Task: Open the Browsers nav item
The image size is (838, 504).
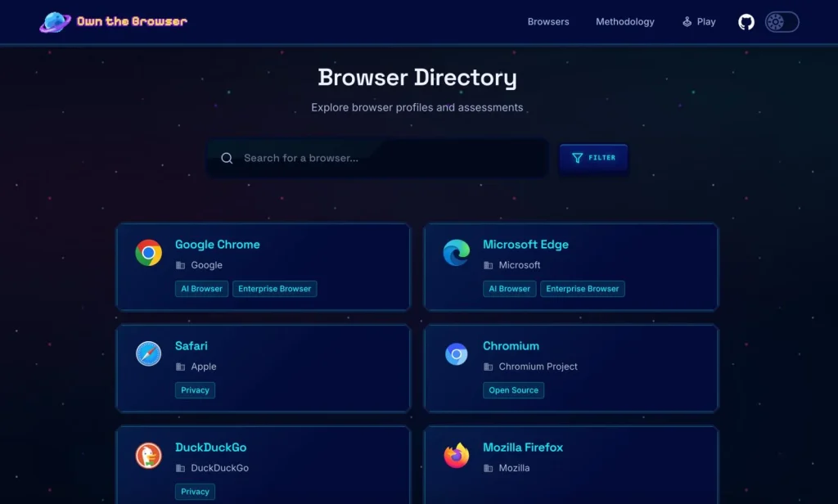Action: [548, 22]
